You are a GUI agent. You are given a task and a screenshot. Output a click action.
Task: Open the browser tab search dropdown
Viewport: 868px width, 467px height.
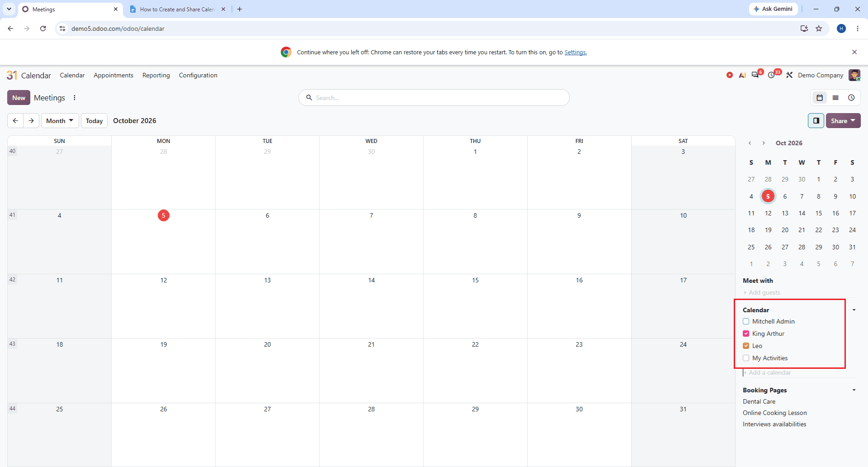tap(9, 9)
